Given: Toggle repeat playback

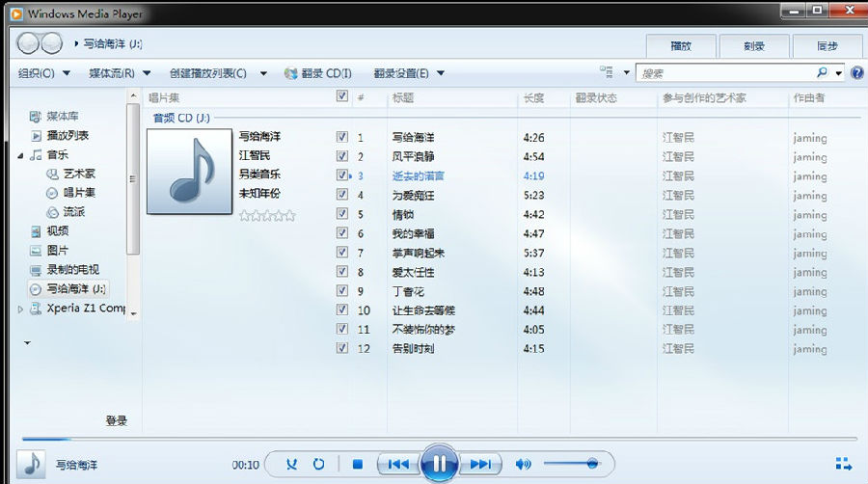Looking at the screenshot, I should coord(319,464).
